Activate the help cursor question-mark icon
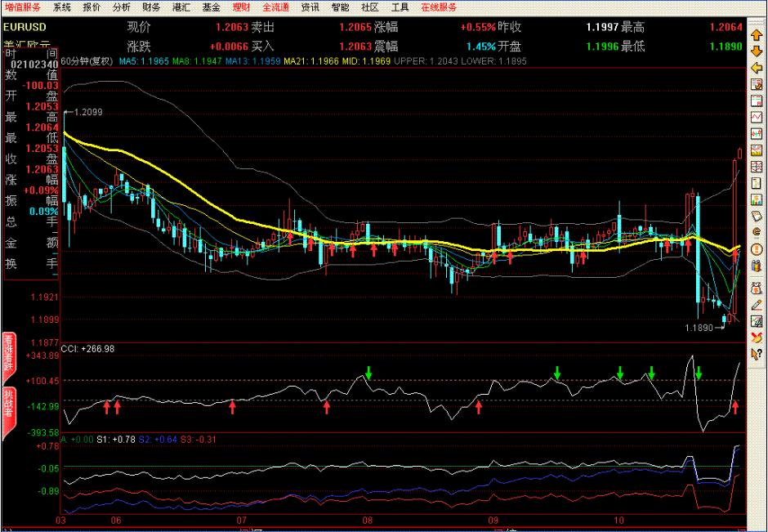The height and width of the screenshot is (532, 768). click(757, 354)
